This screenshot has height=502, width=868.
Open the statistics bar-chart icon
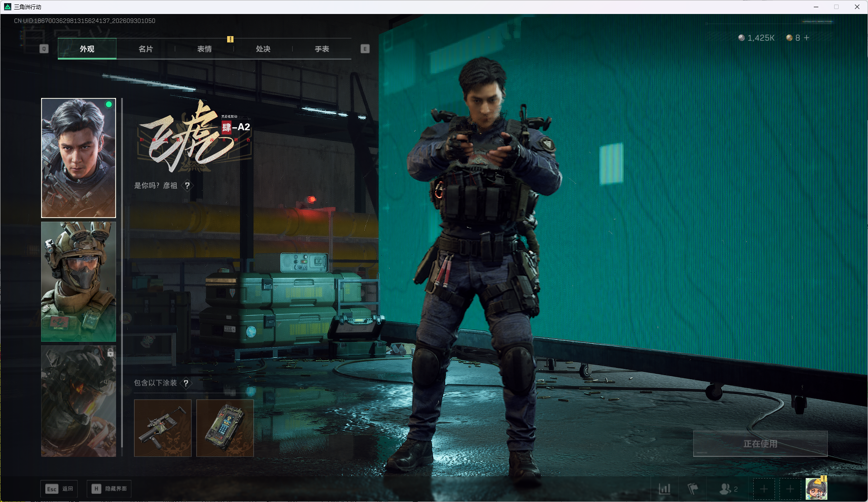pos(664,489)
